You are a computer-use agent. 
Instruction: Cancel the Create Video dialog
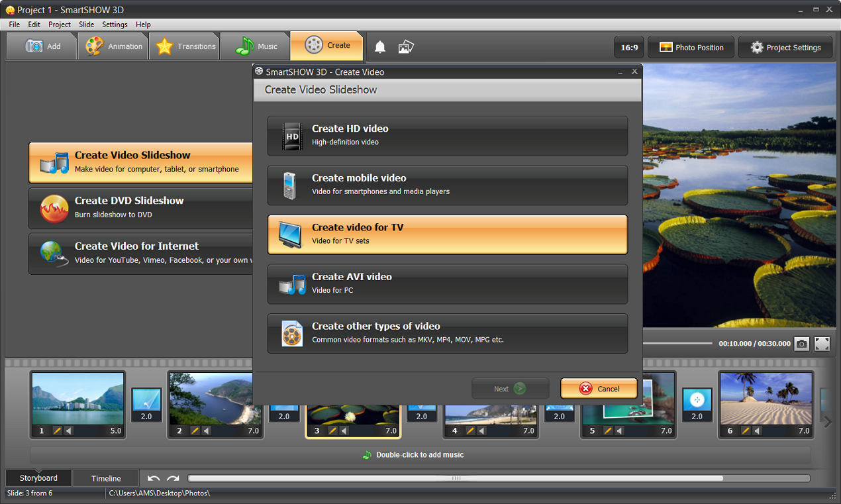click(599, 389)
